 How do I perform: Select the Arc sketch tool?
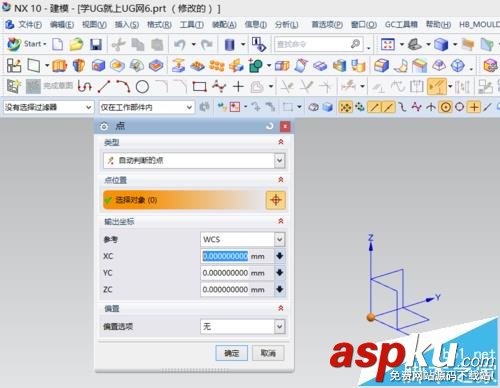pos(123,87)
